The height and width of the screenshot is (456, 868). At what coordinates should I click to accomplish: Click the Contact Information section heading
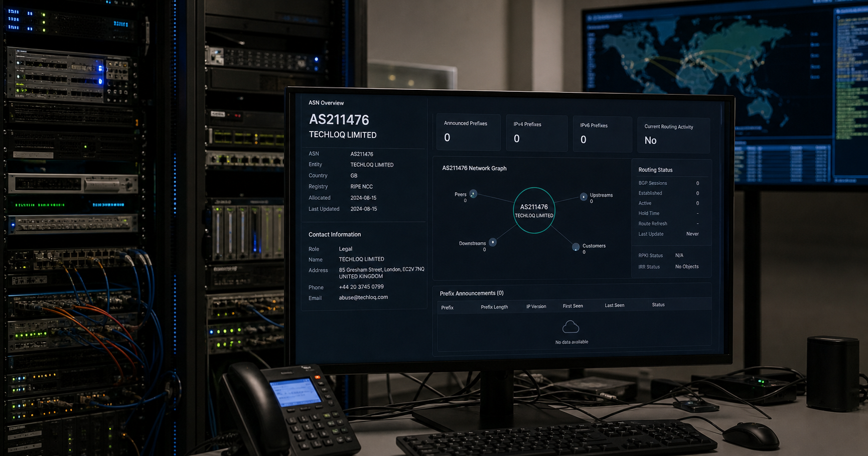[x=335, y=234]
